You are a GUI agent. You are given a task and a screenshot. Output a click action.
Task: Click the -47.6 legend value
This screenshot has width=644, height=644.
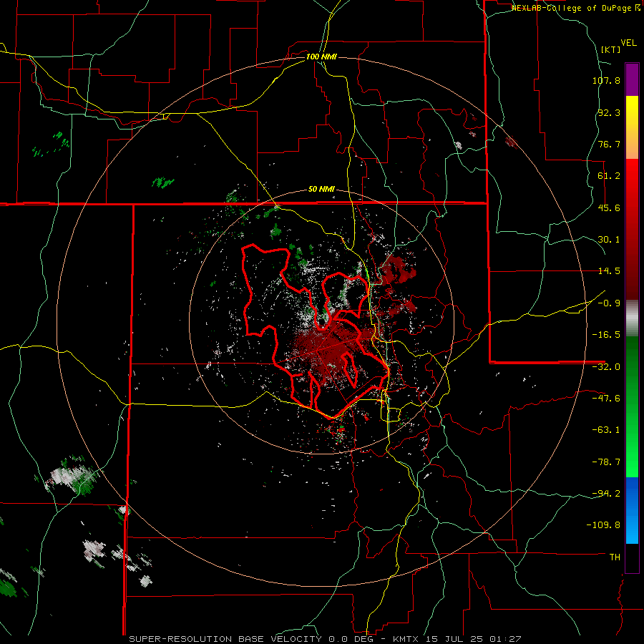pos(606,399)
